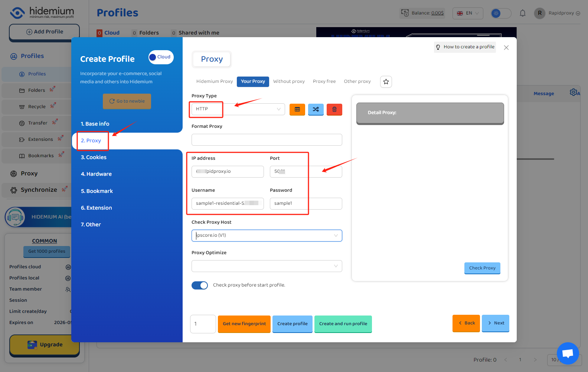588x372 pixels.
Task: Click the Upgrade button
Action: coord(45,345)
